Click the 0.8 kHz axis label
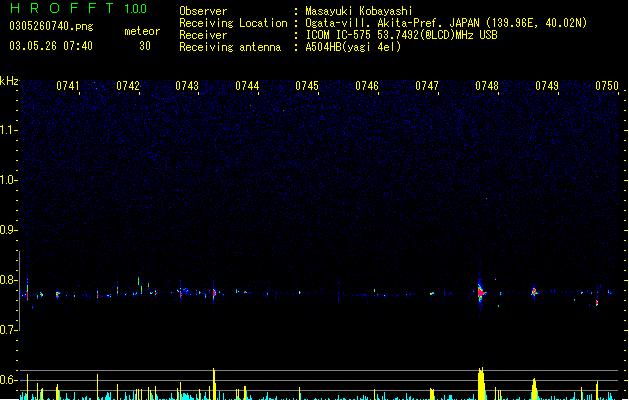Viewport: 629px width, 400px height. 8,280
